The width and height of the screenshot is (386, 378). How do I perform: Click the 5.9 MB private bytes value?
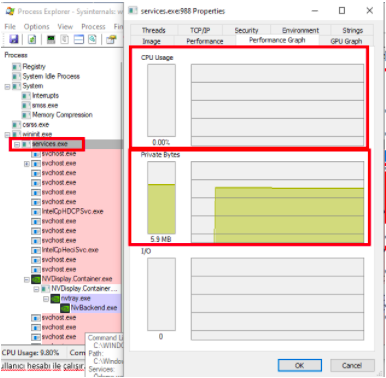161,239
